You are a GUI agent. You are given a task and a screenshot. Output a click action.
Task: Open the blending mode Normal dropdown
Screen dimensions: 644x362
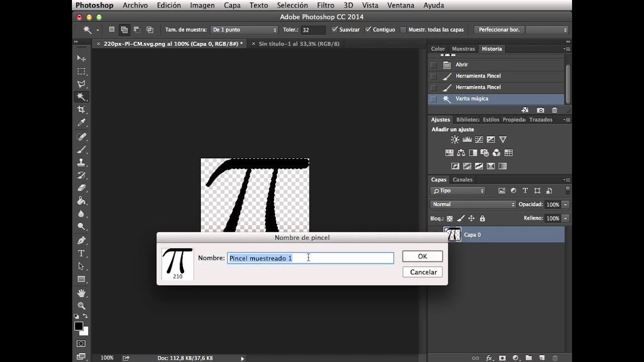click(473, 205)
